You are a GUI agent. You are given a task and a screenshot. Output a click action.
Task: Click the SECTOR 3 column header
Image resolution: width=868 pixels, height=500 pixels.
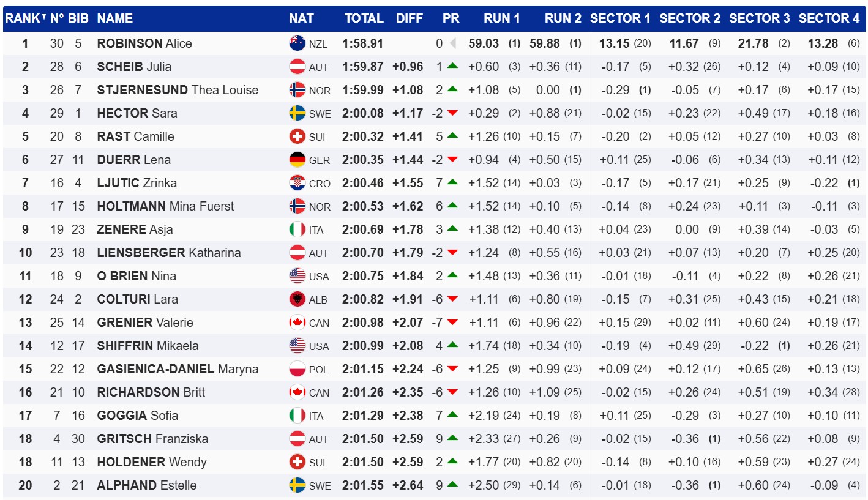click(x=759, y=18)
